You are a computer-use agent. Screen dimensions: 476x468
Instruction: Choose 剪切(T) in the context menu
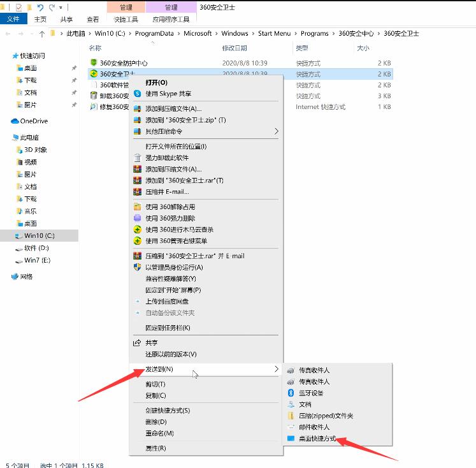click(x=155, y=384)
